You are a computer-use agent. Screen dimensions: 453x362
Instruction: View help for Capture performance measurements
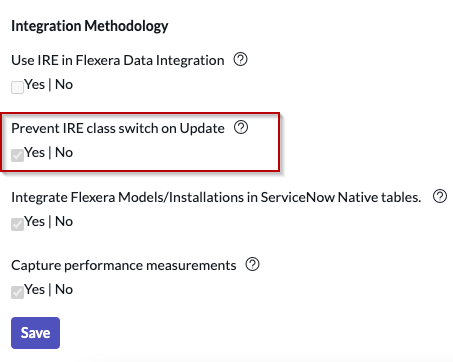[x=252, y=264]
